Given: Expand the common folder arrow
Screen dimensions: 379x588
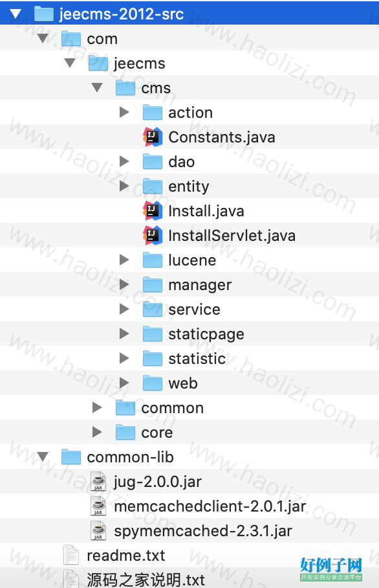Looking at the screenshot, I should (97, 407).
